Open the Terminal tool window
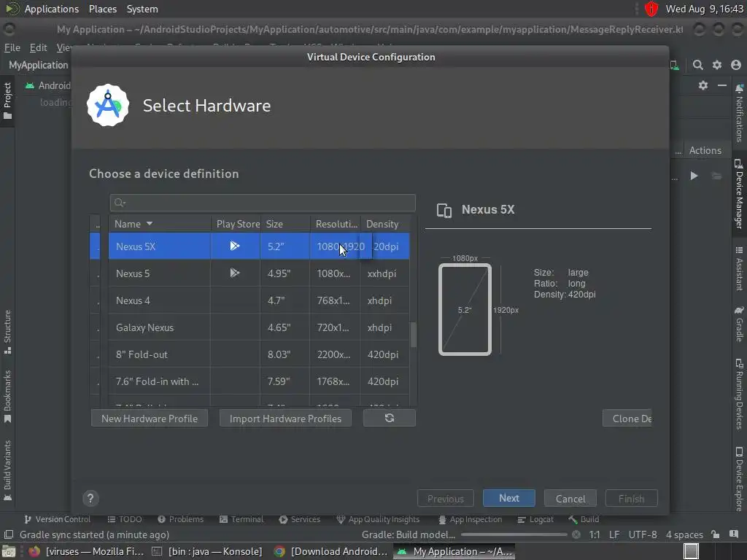 pos(241,519)
